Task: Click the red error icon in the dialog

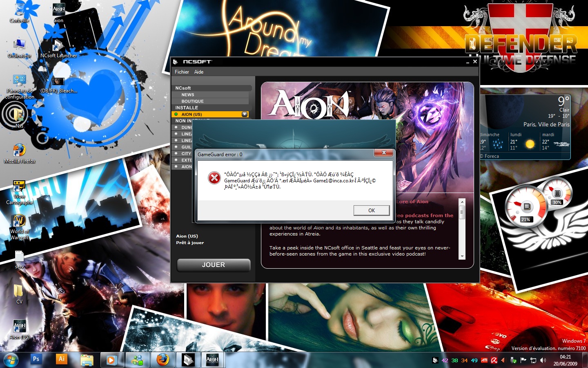Action: (214, 178)
